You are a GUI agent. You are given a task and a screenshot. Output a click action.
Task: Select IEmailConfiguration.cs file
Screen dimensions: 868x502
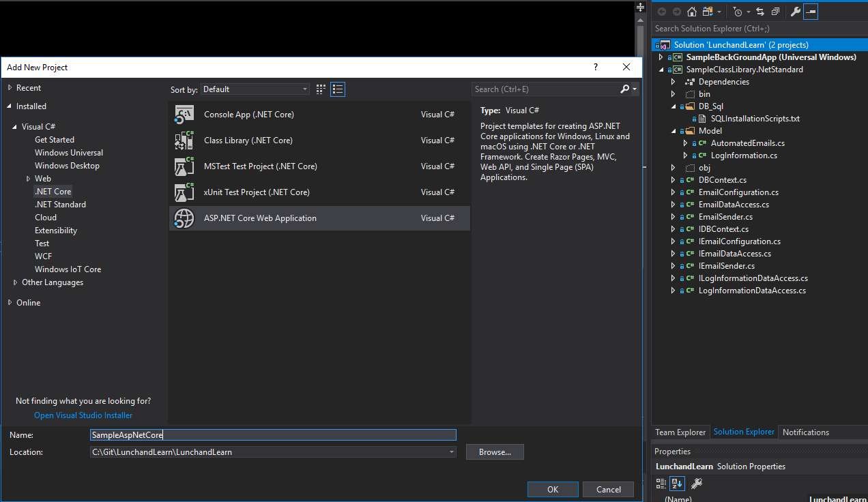click(739, 241)
